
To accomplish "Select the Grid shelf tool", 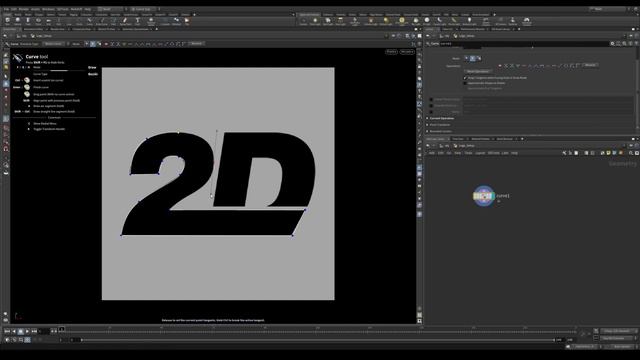I will coord(49,21).
